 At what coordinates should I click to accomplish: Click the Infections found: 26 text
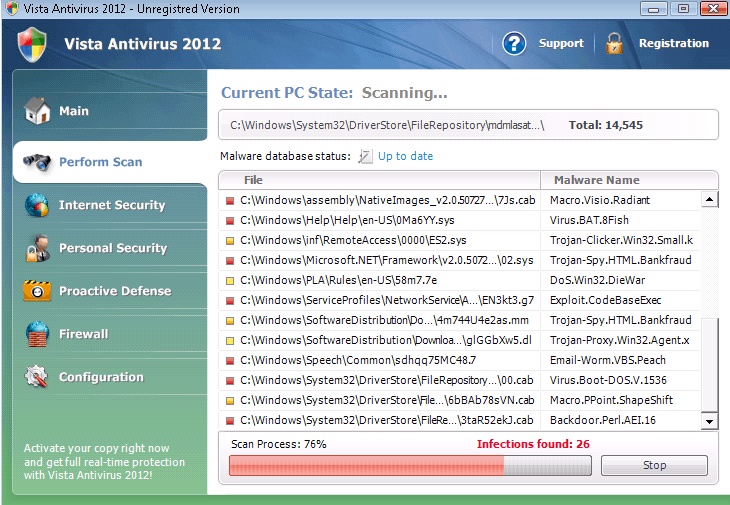tap(533, 444)
